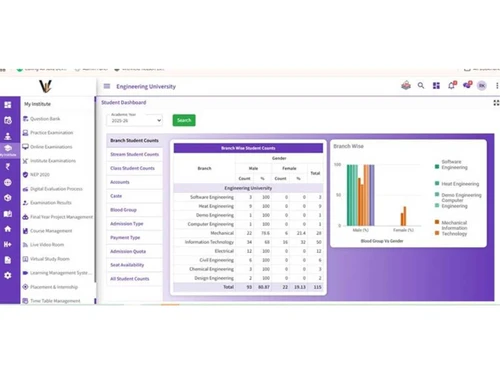Open book library icon in purple sidebar
This screenshot has width=500, height=375.
point(8,214)
